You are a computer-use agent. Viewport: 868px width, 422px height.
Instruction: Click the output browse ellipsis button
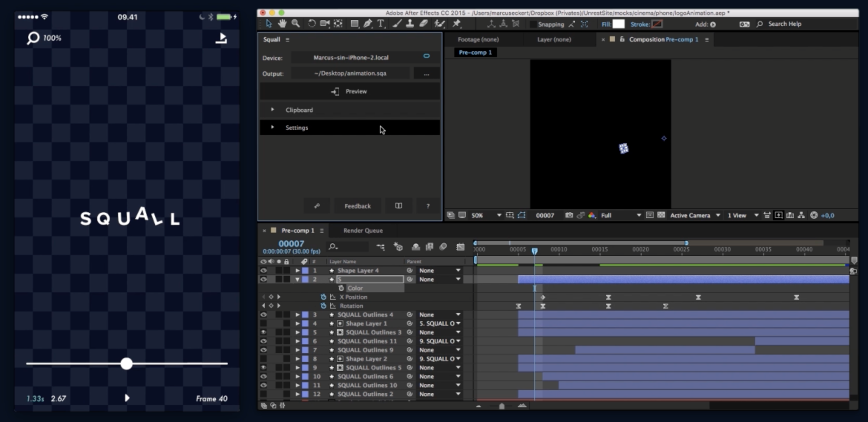(x=427, y=73)
